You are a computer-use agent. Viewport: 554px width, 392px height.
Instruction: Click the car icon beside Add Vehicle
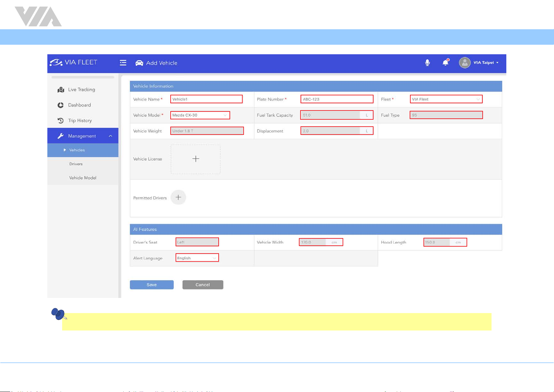(x=139, y=63)
